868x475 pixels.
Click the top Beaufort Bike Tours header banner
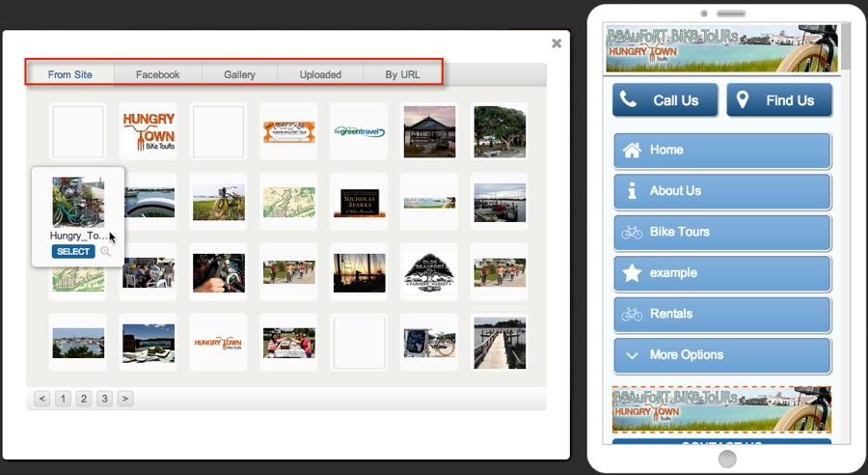721,48
